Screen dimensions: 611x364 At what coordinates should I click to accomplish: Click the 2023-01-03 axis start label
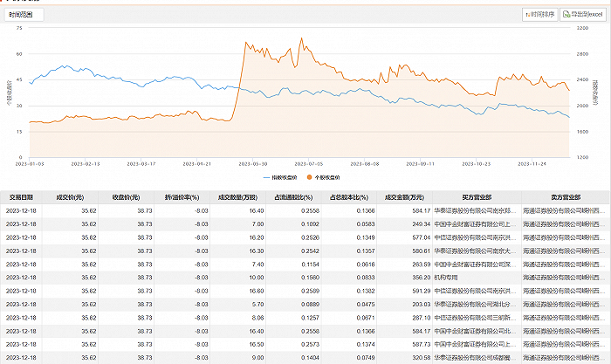click(29, 163)
